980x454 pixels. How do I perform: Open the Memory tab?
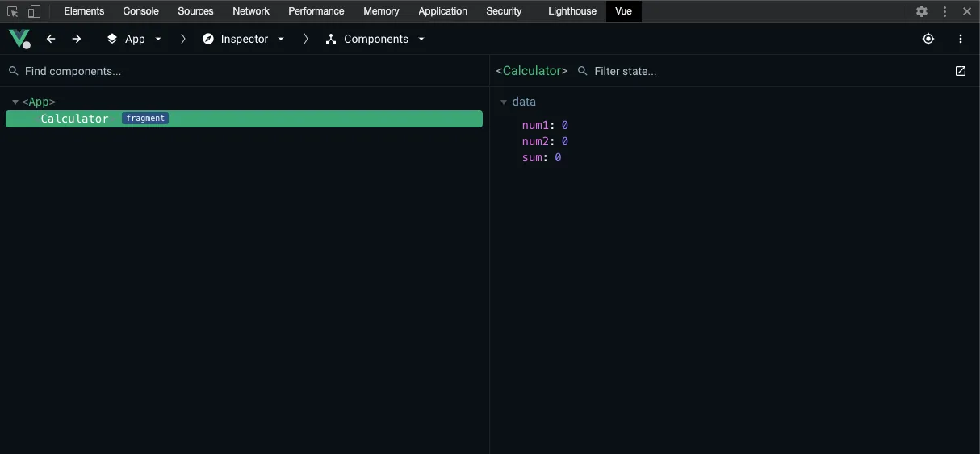[x=381, y=11]
